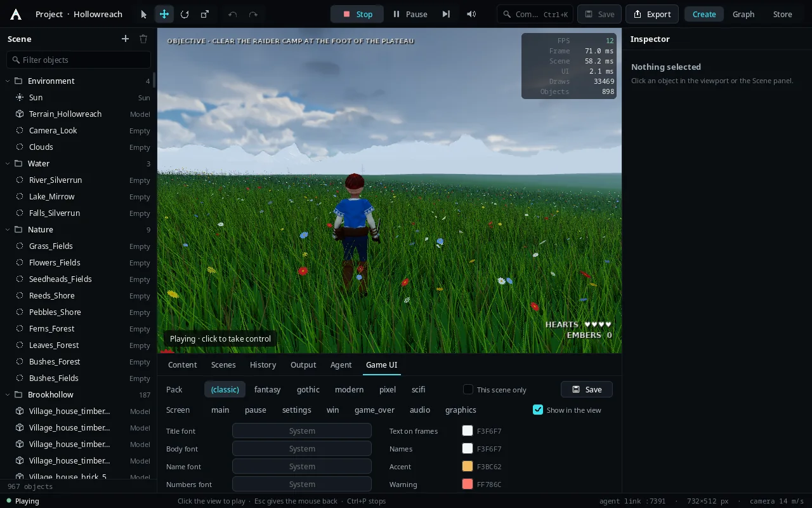Click the Nature folder icon
Screen dimensions: 812x508
point(18,229)
